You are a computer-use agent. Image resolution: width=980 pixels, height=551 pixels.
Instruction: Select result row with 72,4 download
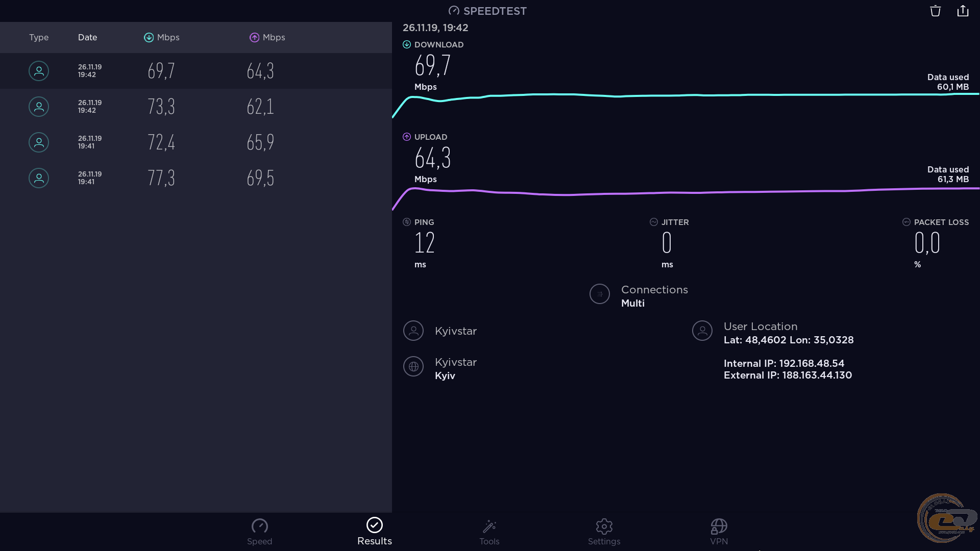(x=195, y=142)
